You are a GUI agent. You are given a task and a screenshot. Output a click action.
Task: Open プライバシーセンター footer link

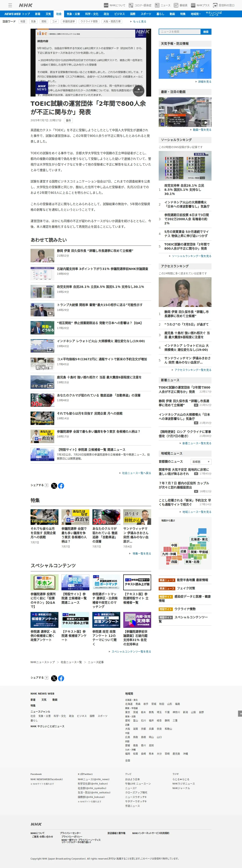[x=70, y=833]
